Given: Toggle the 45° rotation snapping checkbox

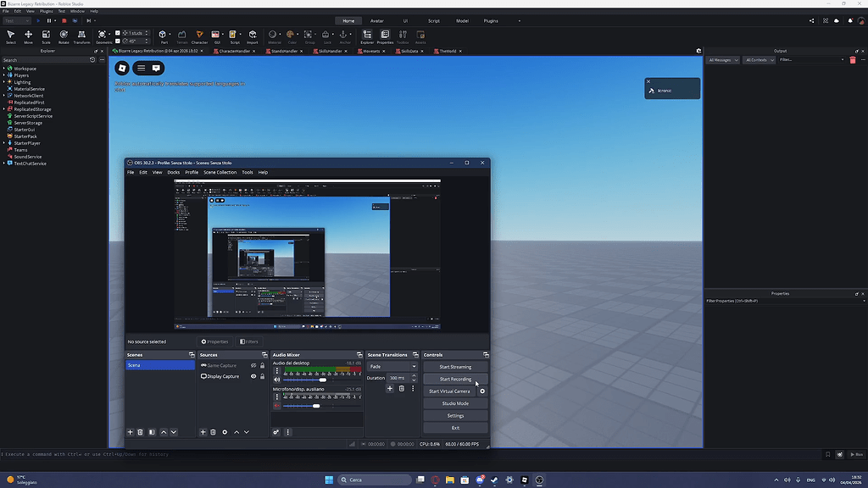Looking at the screenshot, I should tap(117, 41).
